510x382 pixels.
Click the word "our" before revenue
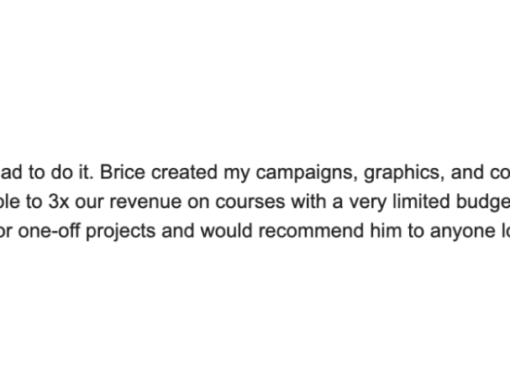(89, 203)
